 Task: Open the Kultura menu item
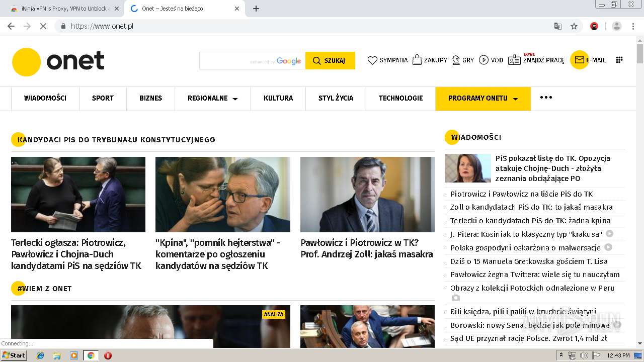pyautogui.click(x=278, y=98)
